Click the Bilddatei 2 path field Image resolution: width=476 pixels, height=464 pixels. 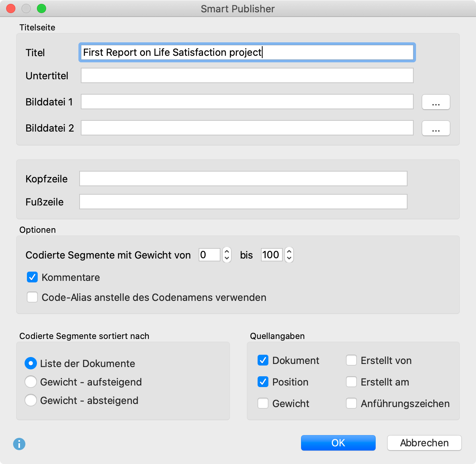[x=247, y=128]
